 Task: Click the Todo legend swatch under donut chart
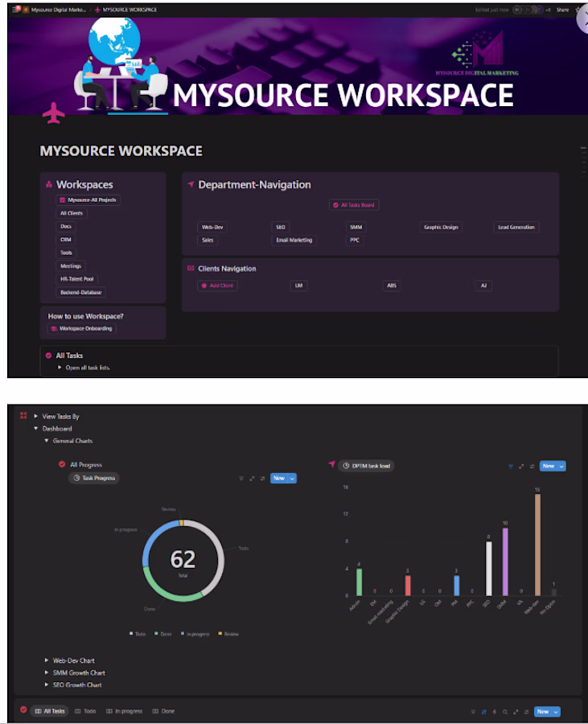click(132, 634)
